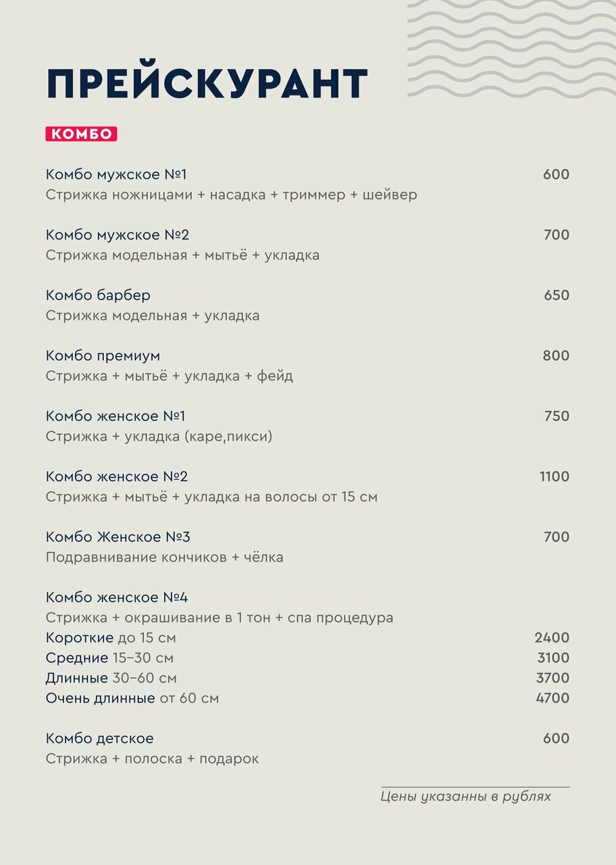Select the Комбо Женское №3 item
The height and width of the screenshot is (865, 616).
[x=118, y=537]
